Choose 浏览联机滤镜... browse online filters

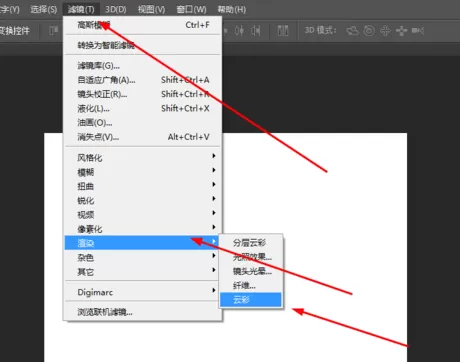[143, 312]
